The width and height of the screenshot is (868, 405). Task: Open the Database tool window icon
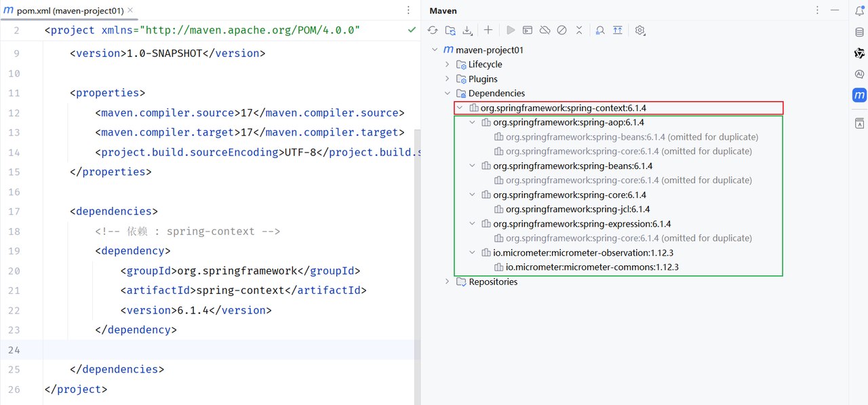(859, 32)
